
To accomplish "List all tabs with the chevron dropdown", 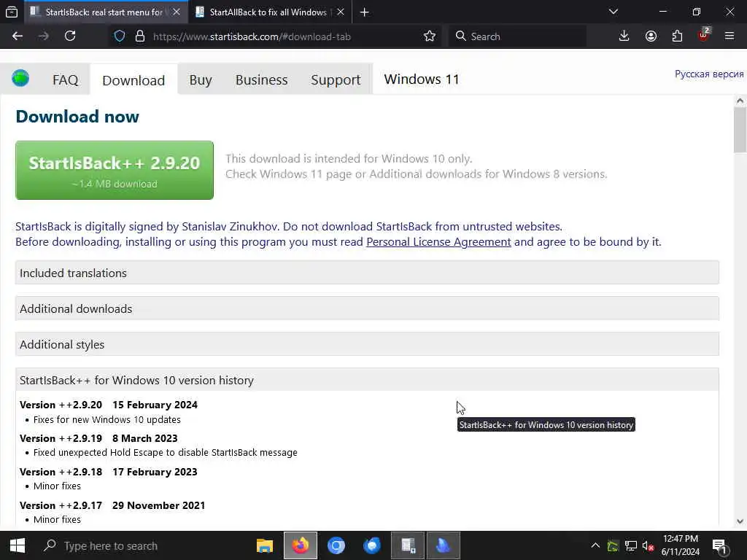I will pyautogui.click(x=613, y=12).
